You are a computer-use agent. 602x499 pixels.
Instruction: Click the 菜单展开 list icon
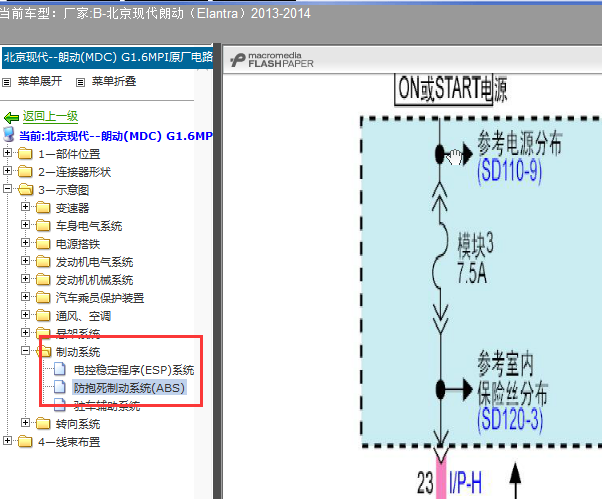[x=7, y=82]
